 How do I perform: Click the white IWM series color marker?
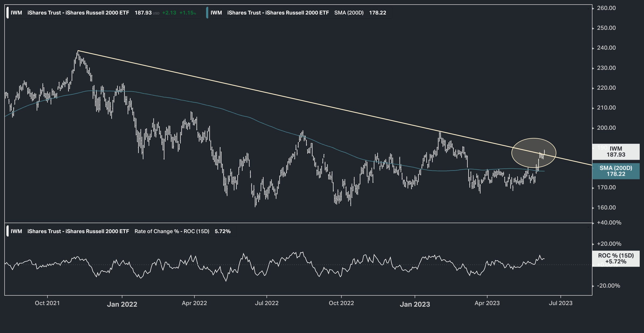coord(8,13)
